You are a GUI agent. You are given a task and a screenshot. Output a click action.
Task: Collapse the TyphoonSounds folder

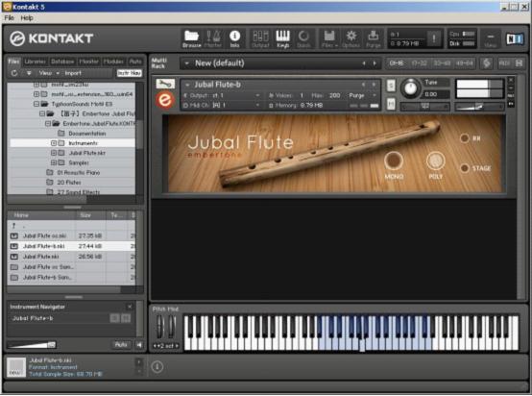coord(36,104)
